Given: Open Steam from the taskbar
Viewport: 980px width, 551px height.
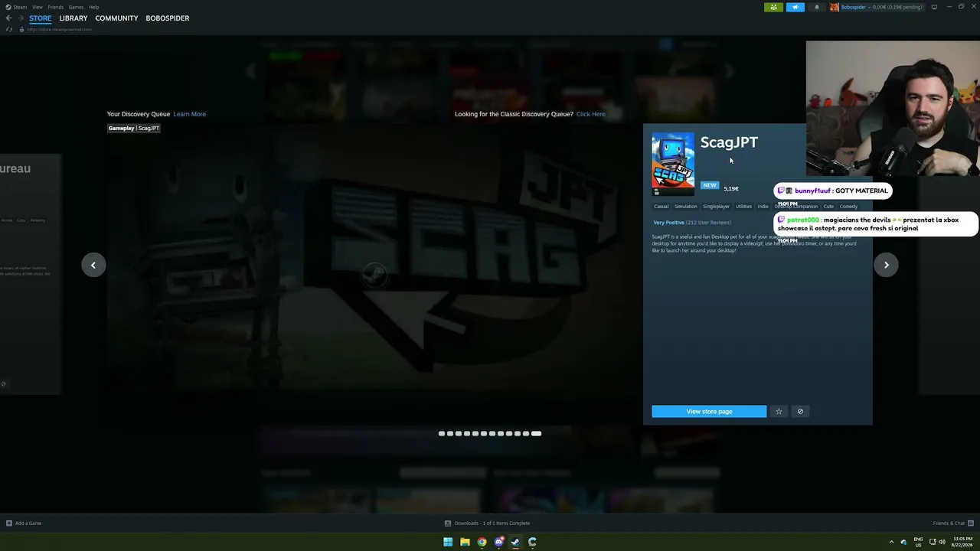Looking at the screenshot, I should click(x=515, y=542).
